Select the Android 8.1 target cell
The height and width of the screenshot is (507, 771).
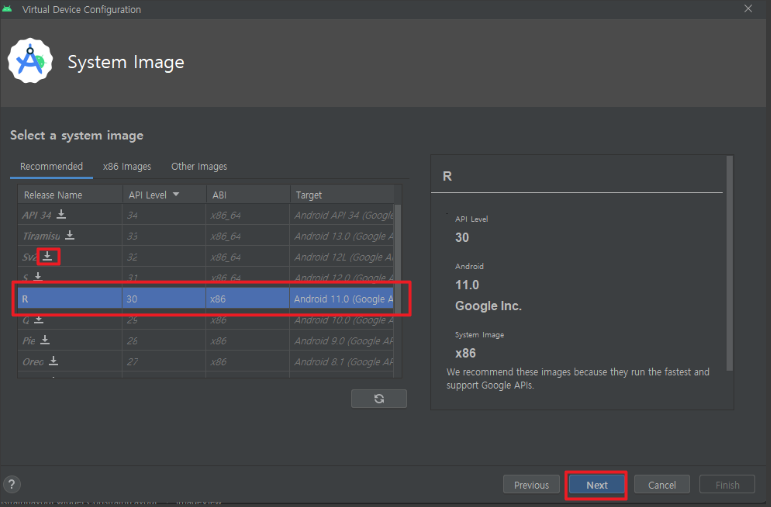pos(342,361)
